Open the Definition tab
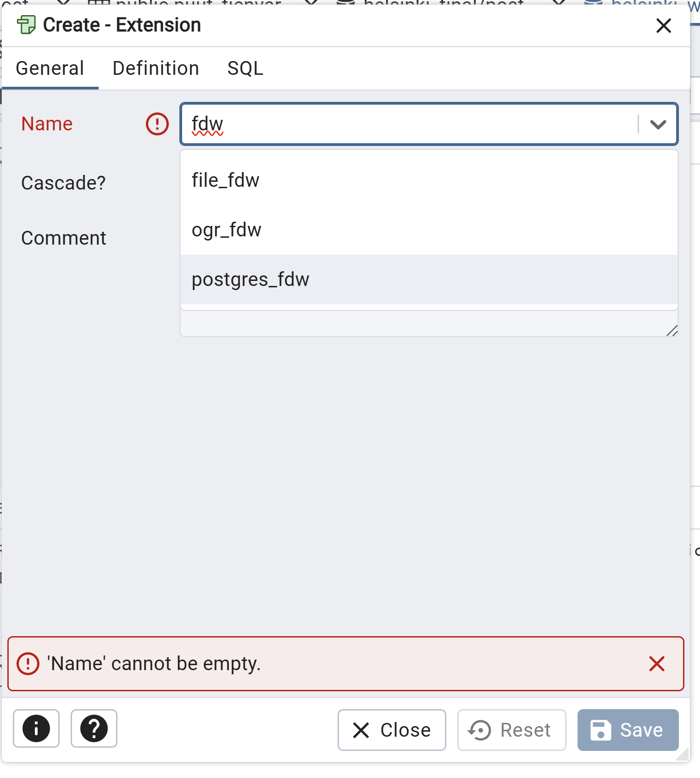The height and width of the screenshot is (778, 700). (156, 68)
